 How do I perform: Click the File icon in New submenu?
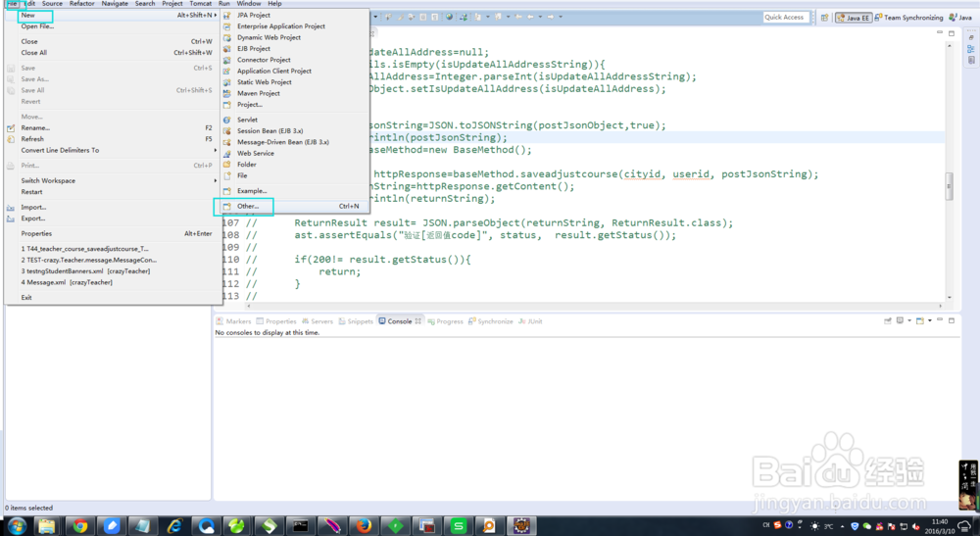(x=227, y=175)
